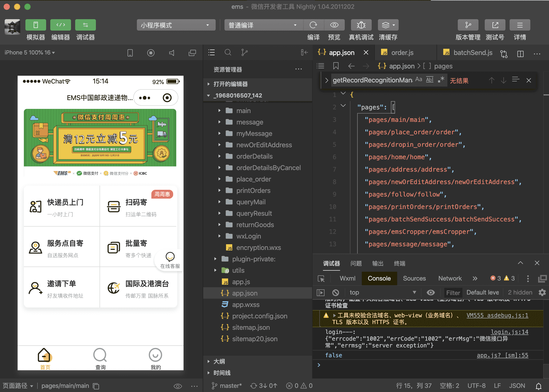Toggle the page path preview eye icon
The image size is (549, 392).
(178, 386)
